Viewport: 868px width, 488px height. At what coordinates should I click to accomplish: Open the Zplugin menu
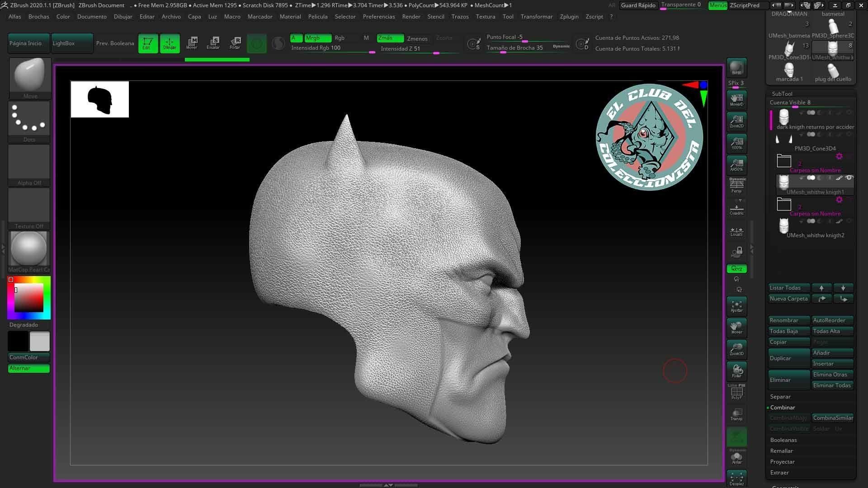(569, 17)
